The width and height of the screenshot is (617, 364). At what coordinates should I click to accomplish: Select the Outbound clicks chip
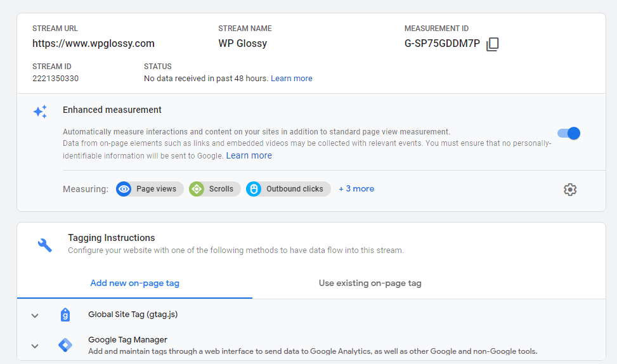289,189
